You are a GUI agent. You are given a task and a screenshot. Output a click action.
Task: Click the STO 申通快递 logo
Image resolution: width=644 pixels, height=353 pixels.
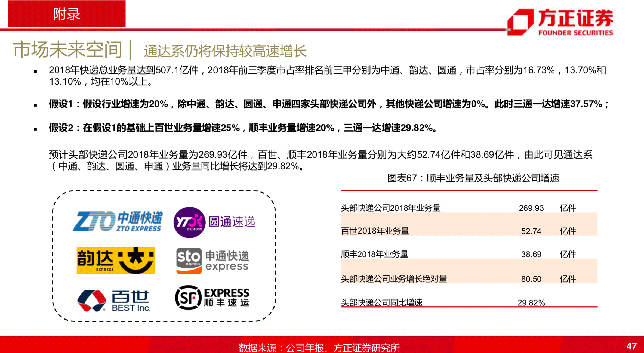click(212, 261)
